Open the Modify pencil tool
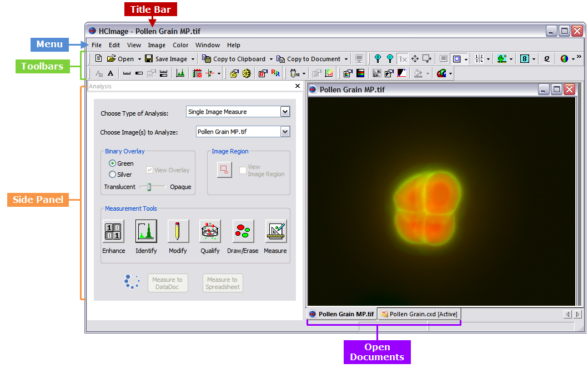The image size is (588, 368). 178,231
